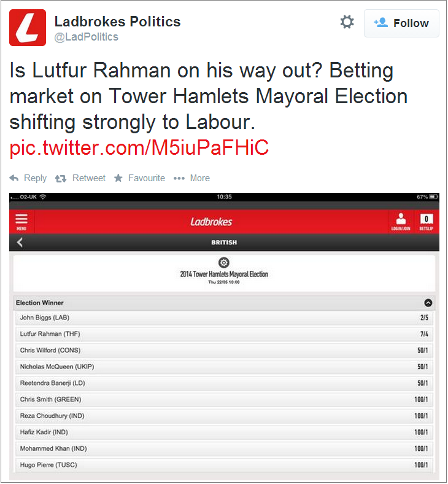This screenshot has height=484, width=448.
Task: Click the Ladbrokes Politics red logo avatar
Action: pos(28,28)
